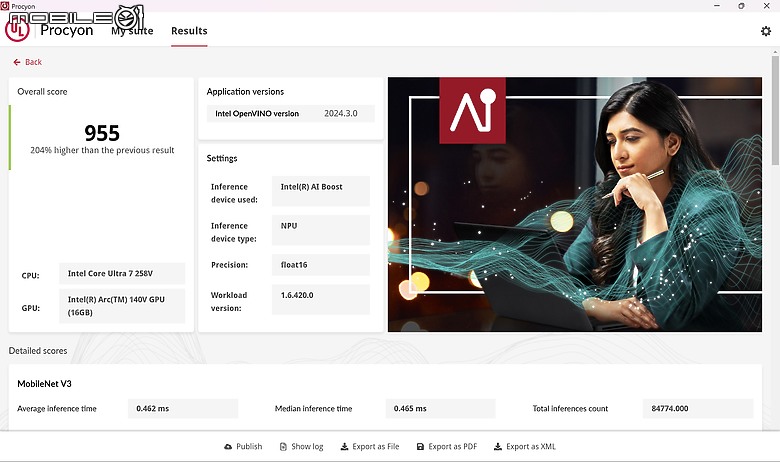Restore down the Procyon window

tap(741, 6)
